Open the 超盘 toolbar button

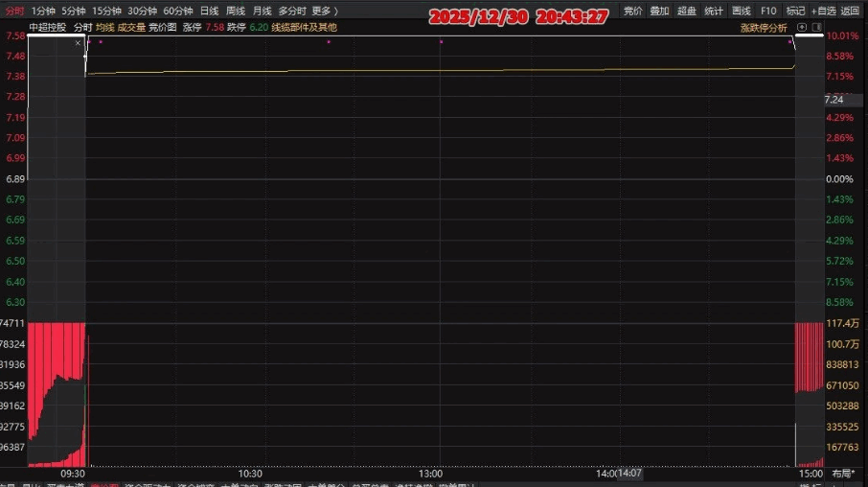tap(686, 12)
